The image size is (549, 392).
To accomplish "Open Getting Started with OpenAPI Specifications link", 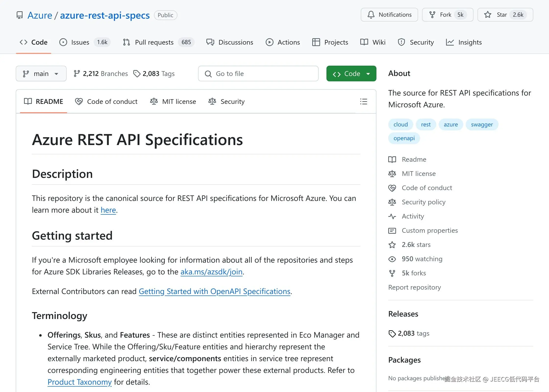I will pyautogui.click(x=214, y=291).
